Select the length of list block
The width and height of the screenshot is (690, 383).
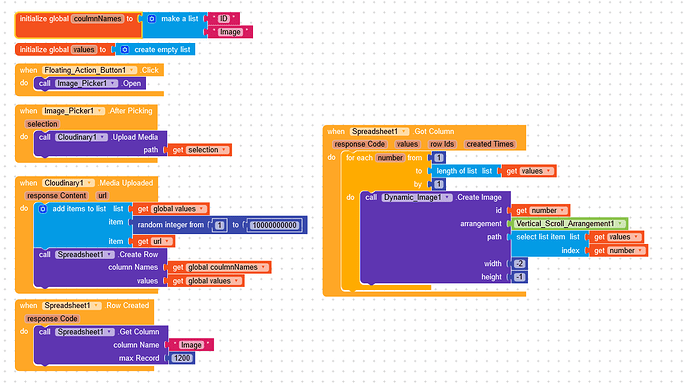(464, 171)
